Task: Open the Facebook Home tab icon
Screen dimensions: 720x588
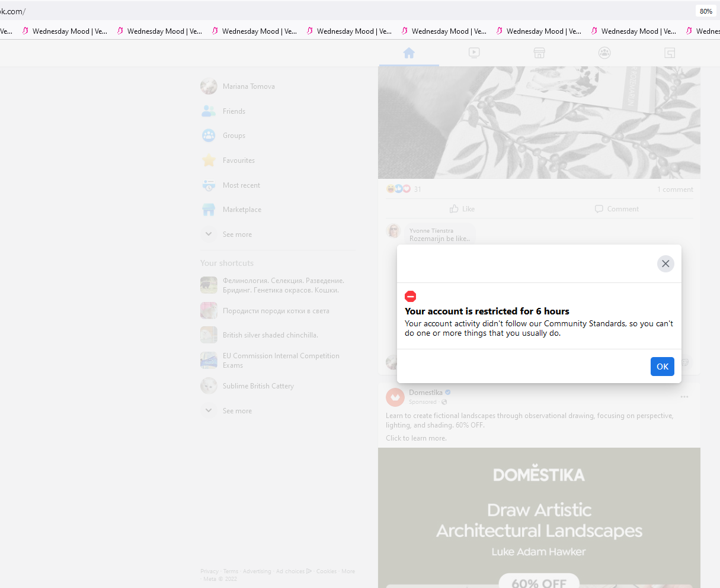Action: tap(409, 53)
